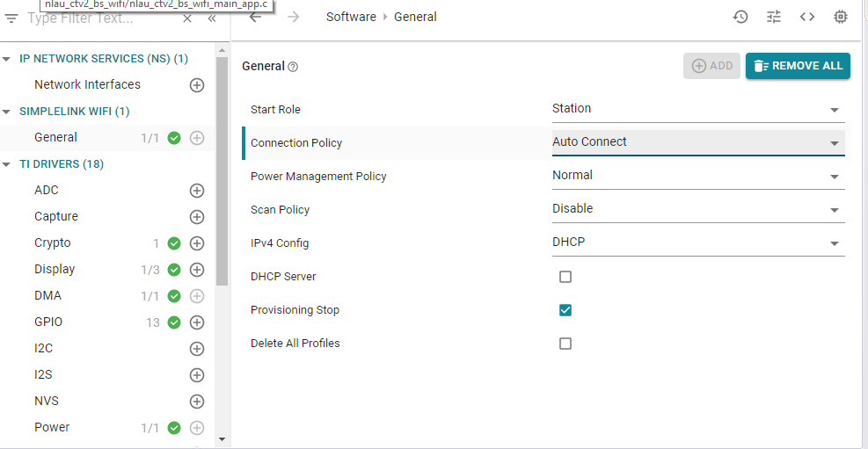Click the Software breadcrumb link
The height and width of the screenshot is (449, 868).
351,17
